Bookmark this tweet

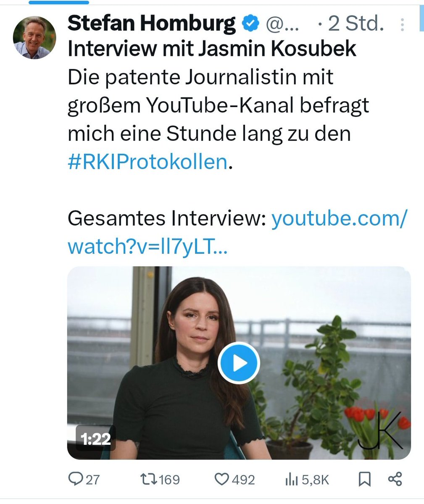[x=364, y=479]
